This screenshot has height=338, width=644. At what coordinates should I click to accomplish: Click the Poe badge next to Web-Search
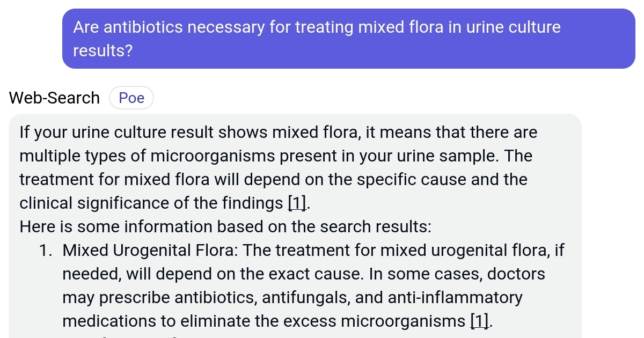coord(131,98)
